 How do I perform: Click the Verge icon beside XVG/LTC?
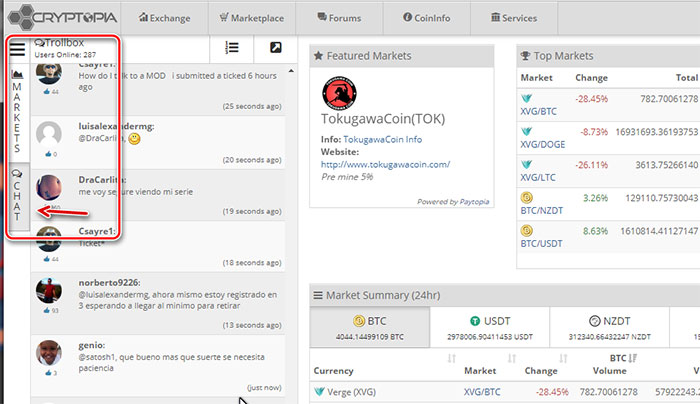click(x=527, y=164)
